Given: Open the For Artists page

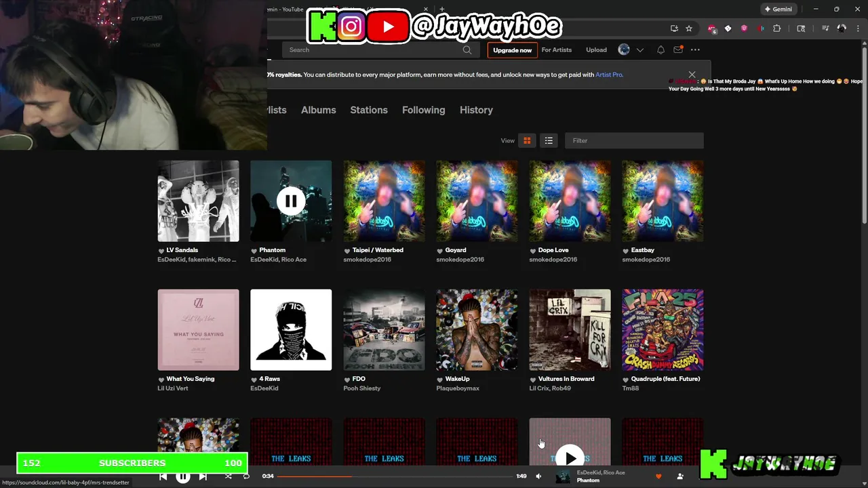Looking at the screenshot, I should click(557, 49).
